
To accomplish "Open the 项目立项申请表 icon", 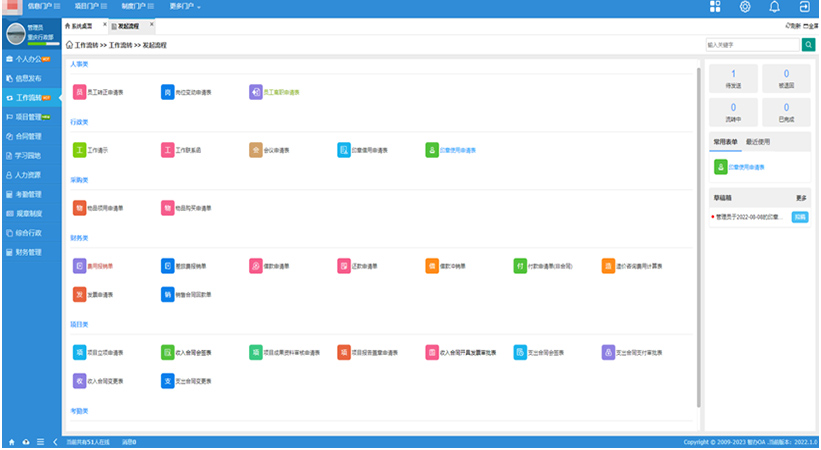I will tap(79, 353).
